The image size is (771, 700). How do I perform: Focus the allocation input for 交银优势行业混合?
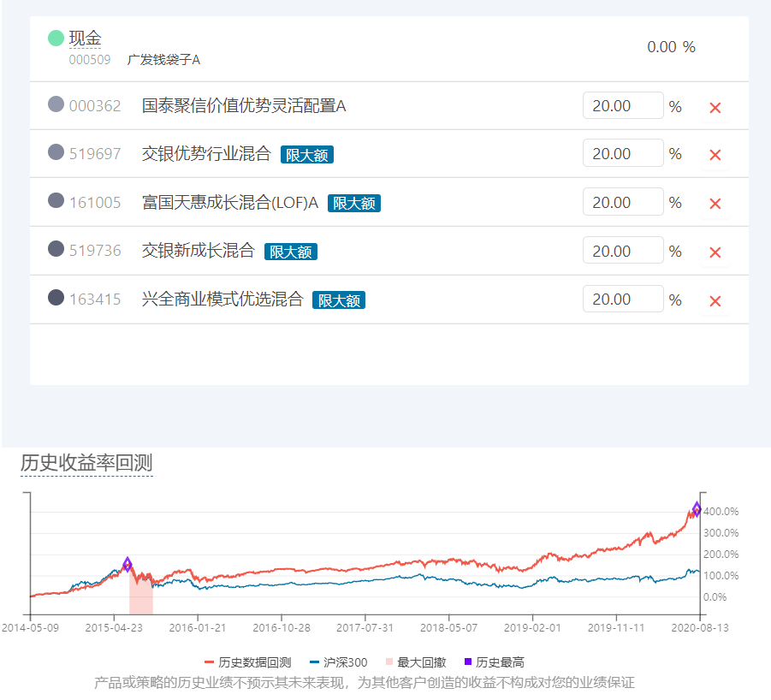point(622,154)
